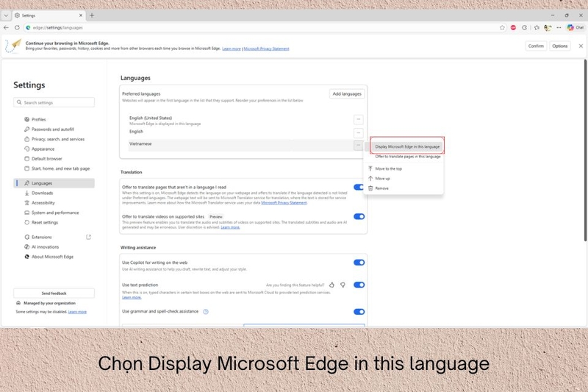Click the thumbs up feedback icon
The width and height of the screenshot is (588, 392).
tap(331, 285)
